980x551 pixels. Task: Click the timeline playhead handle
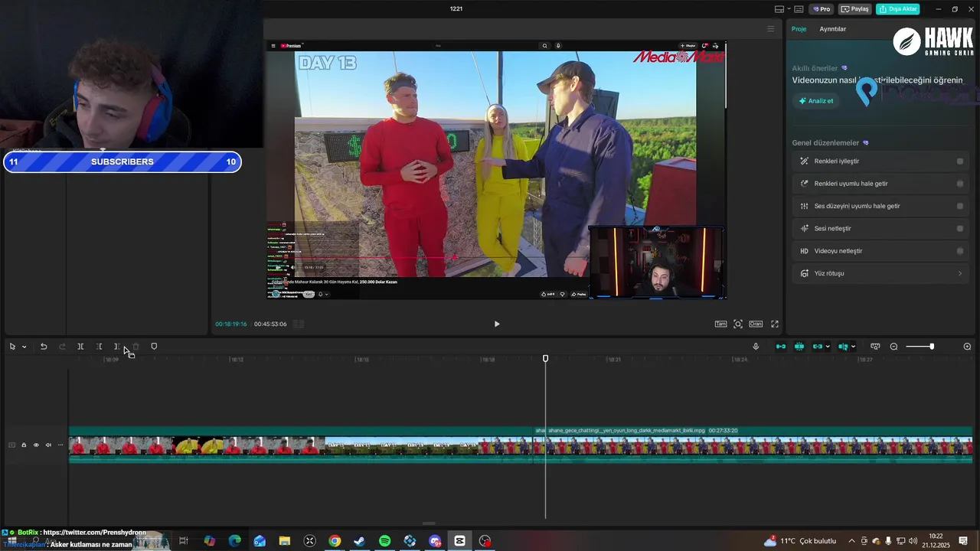click(546, 358)
